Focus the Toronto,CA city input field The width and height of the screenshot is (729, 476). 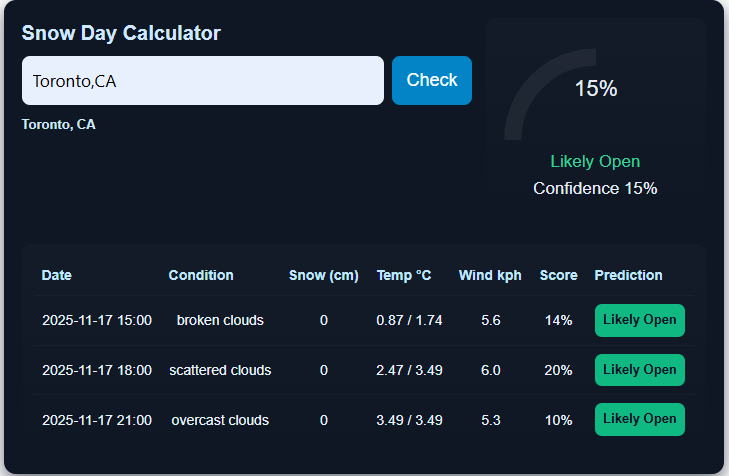(x=203, y=80)
